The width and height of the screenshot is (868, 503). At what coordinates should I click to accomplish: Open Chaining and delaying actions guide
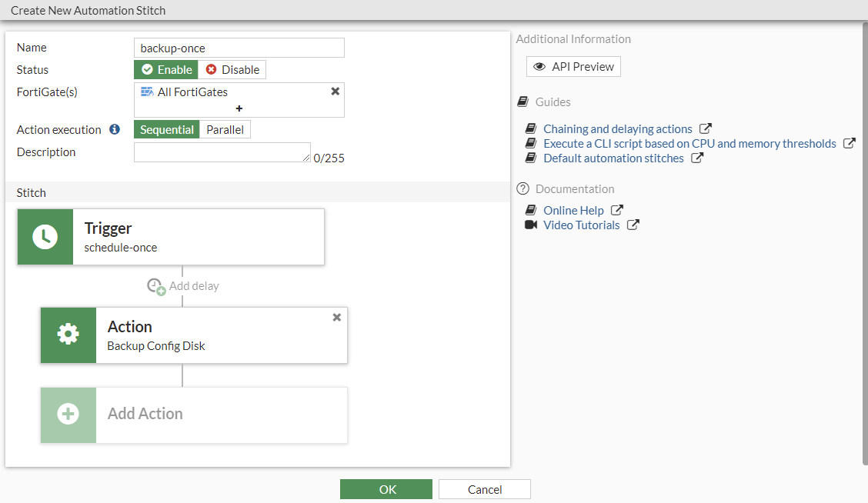click(x=617, y=129)
